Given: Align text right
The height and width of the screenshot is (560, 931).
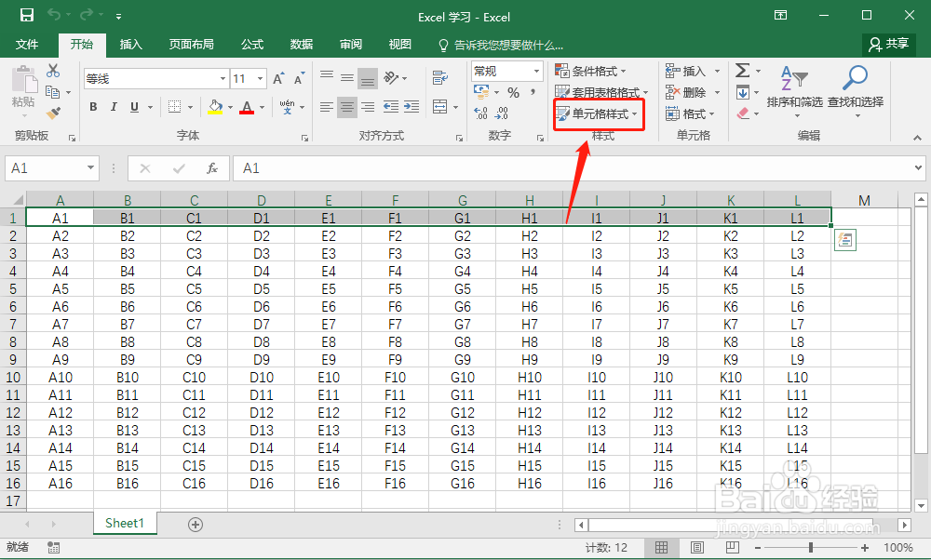Looking at the screenshot, I should (368, 107).
